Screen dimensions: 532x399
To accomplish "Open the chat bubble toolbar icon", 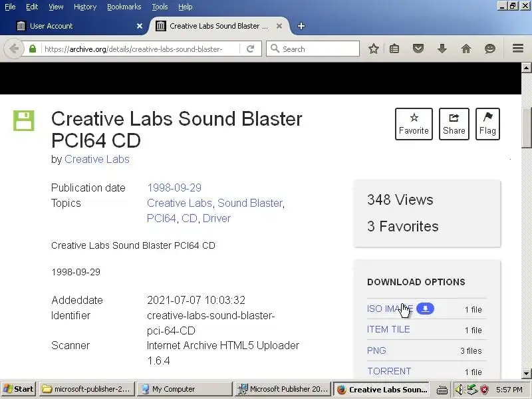I will pyautogui.click(x=490, y=49).
